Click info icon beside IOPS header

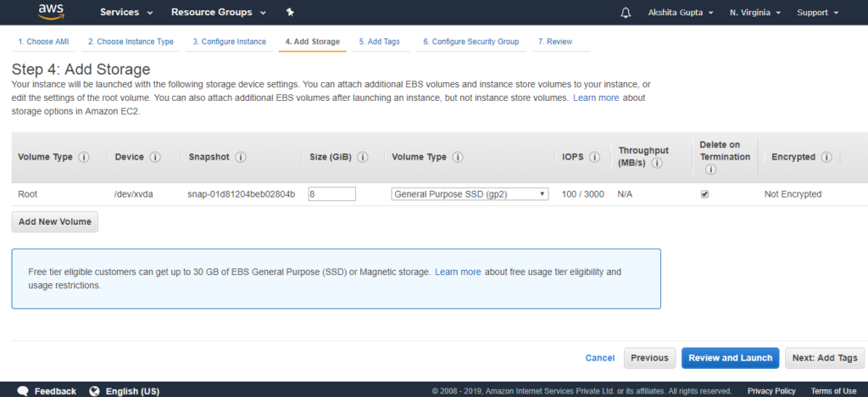[595, 157]
